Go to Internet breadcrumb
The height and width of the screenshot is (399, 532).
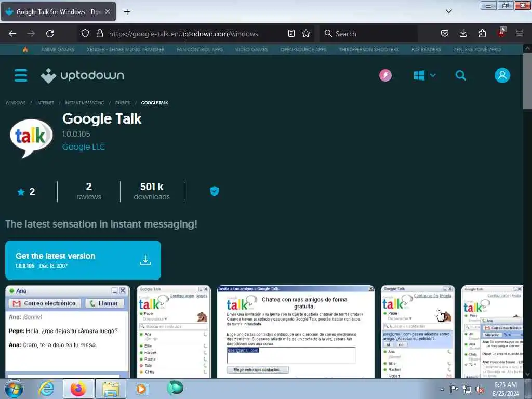tap(45, 103)
